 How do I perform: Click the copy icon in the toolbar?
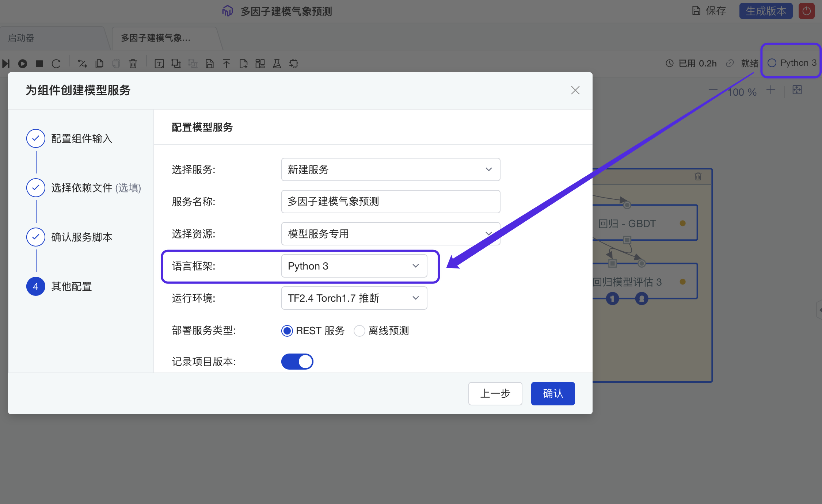(x=99, y=64)
